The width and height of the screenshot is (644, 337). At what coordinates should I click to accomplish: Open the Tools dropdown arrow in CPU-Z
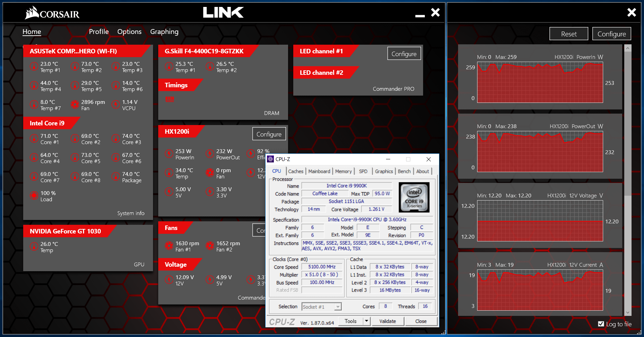point(367,321)
